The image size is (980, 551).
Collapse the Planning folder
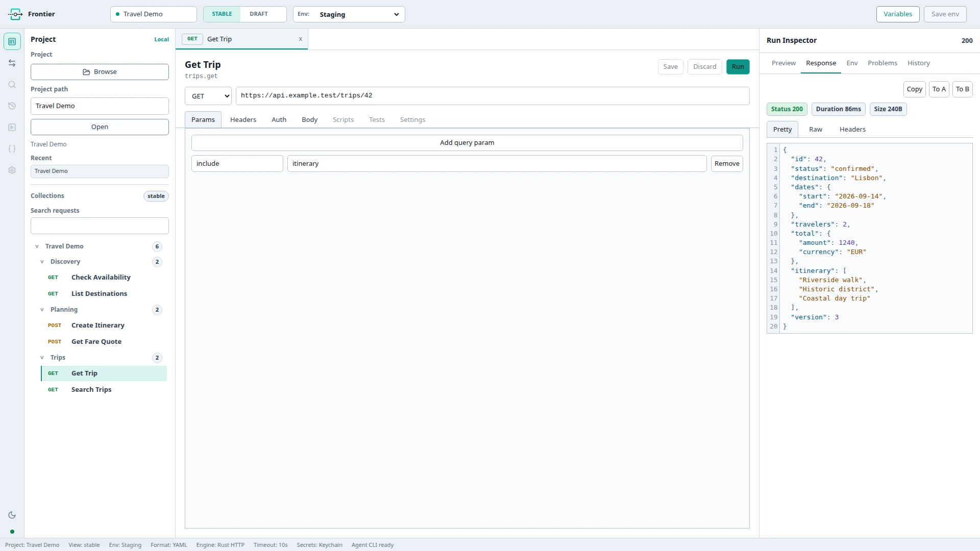[42, 310]
